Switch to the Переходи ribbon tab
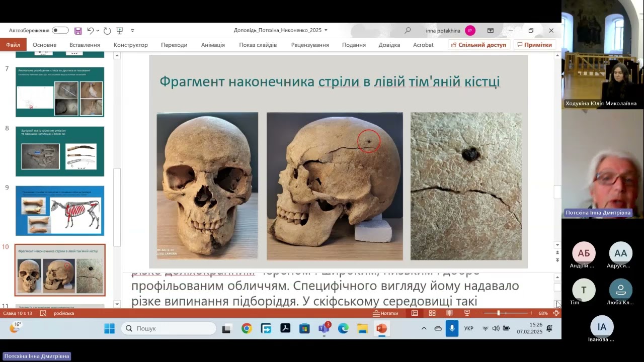644x362 pixels. 174,45
